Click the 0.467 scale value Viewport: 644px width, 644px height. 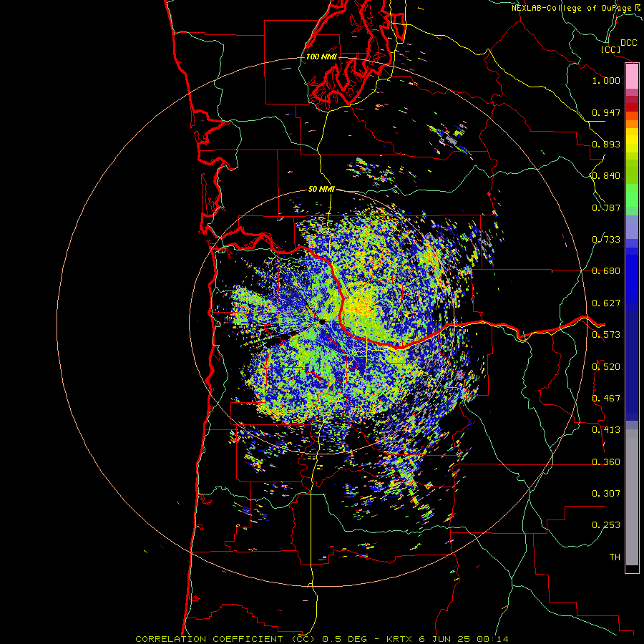coord(606,399)
